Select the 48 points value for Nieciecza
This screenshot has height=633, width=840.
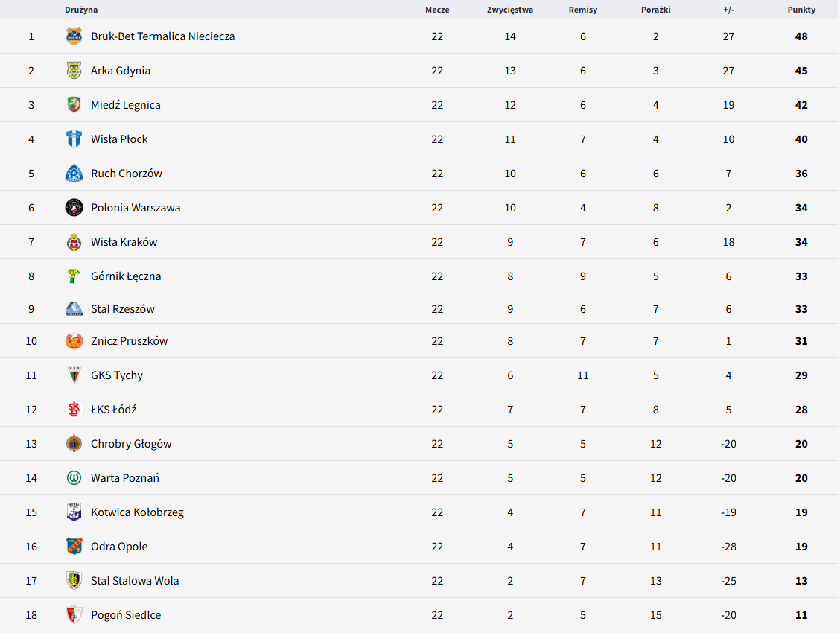[x=801, y=36]
